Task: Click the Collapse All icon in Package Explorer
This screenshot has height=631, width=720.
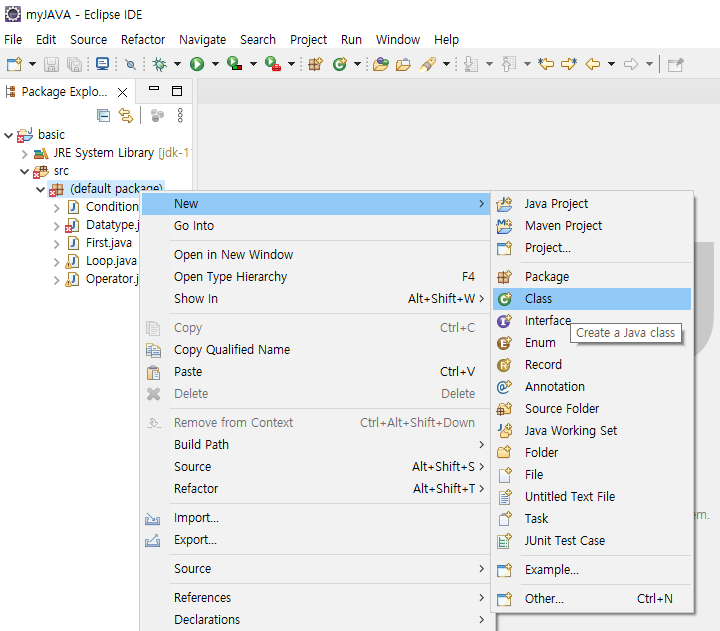Action: point(103,115)
